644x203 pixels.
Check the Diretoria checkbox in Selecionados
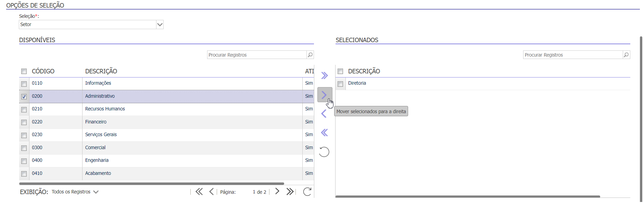tap(340, 84)
